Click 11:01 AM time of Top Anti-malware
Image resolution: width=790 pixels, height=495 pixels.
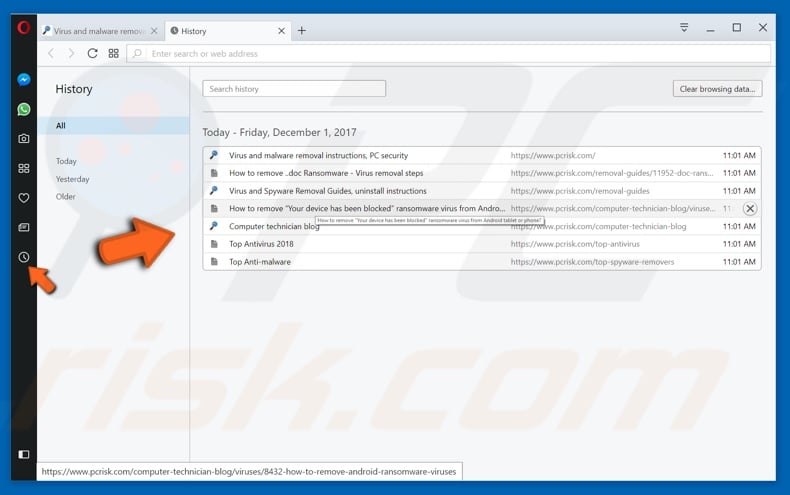tap(739, 262)
